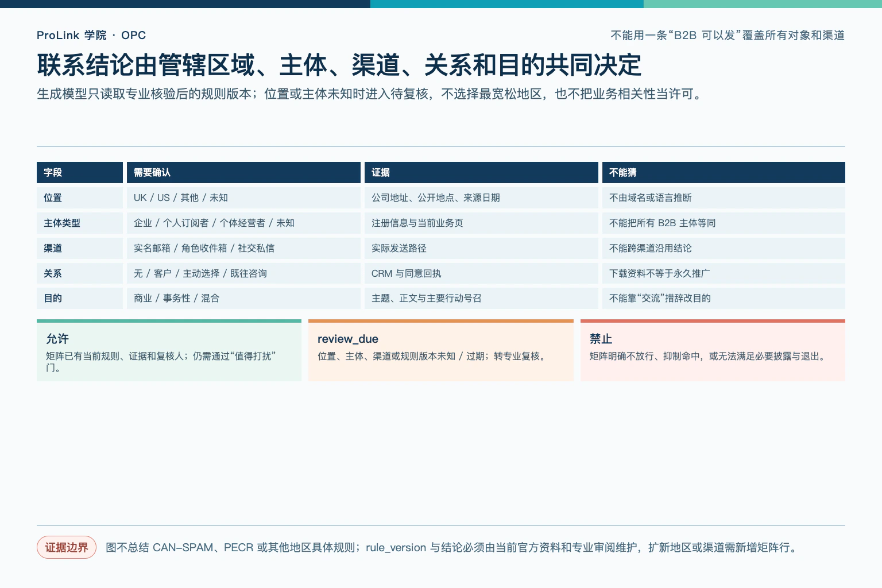Click the 'CRM 与同意回执' cell
882x588 pixels.
(x=481, y=273)
